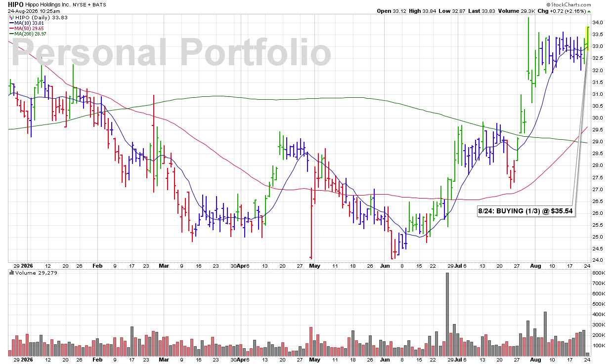Screen dimensions: 613x364
Task: Click the MA(200) 28.97 legend entry
Action: tap(31, 34)
